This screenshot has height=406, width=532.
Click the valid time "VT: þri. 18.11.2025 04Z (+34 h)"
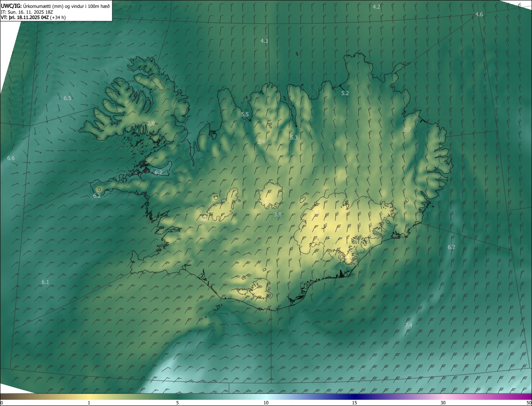(33, 17)
